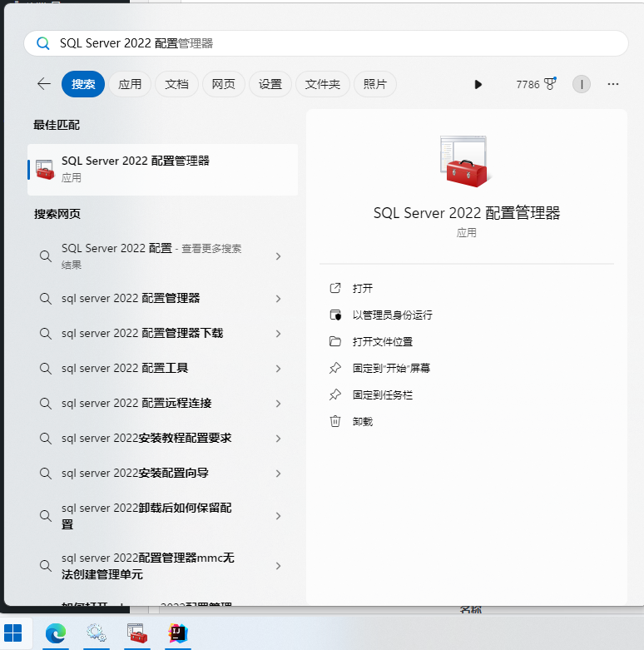The height and width of the screenshot is (650, 644).
Task: Show more filters with the play arrow
Action: coord(478,85)
